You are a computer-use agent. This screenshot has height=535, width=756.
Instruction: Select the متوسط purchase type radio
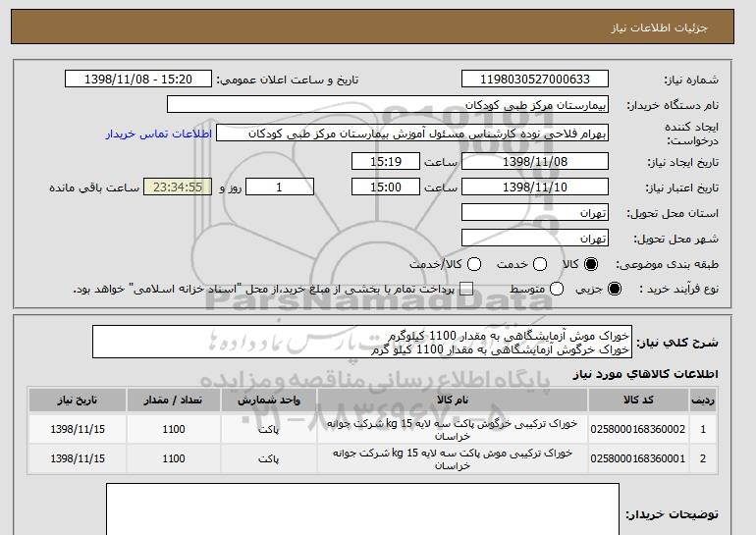(557, 289)
